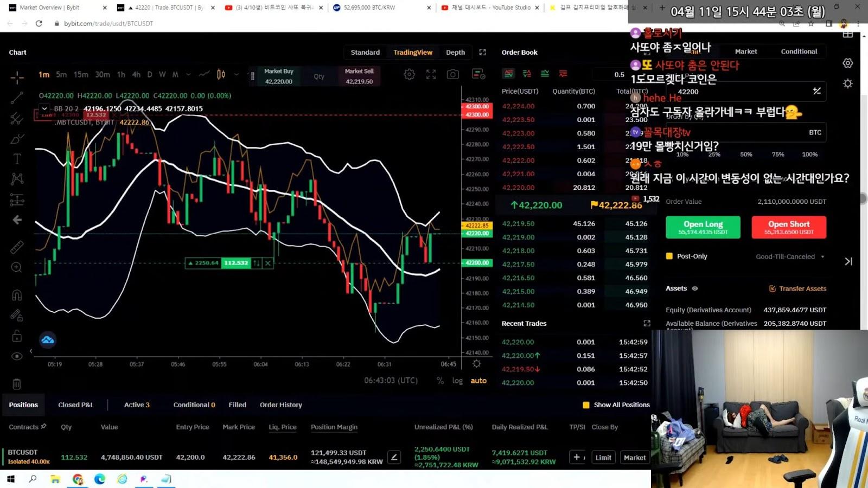The image size is (868, 488).
Task: Select the patterns drawing tool
Action: [x=17, y=179]
